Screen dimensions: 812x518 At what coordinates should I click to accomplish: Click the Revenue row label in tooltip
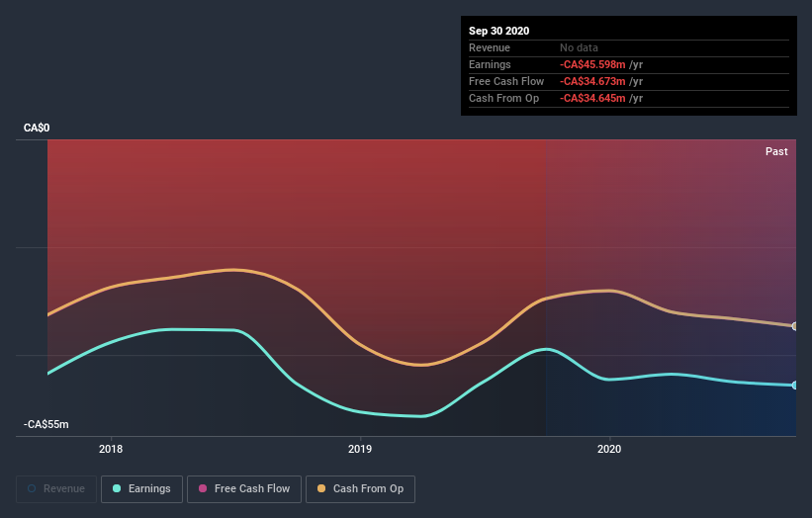(x=490, y=47)
